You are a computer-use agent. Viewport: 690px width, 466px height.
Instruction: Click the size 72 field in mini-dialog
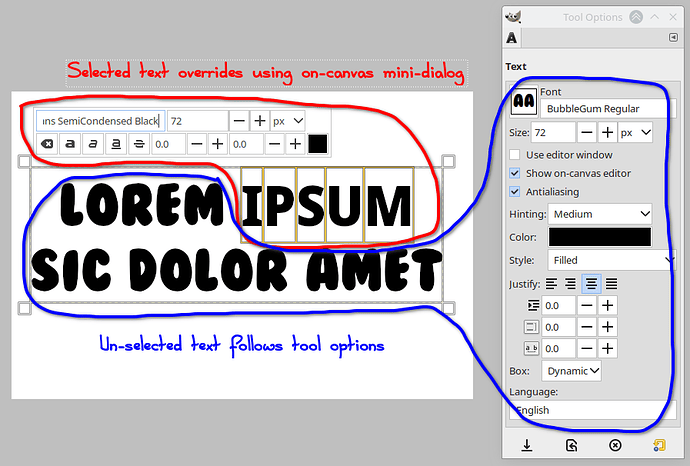[198, 121]
